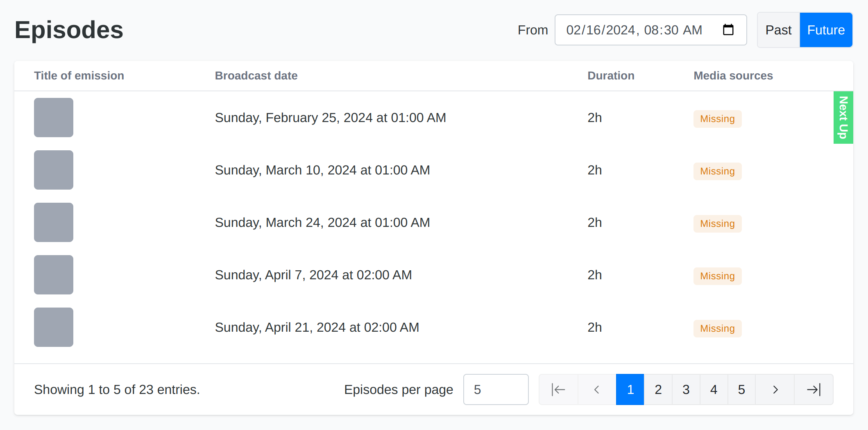
Task: Click Missing badge for February 25 episode
Action: click(717, 119)
